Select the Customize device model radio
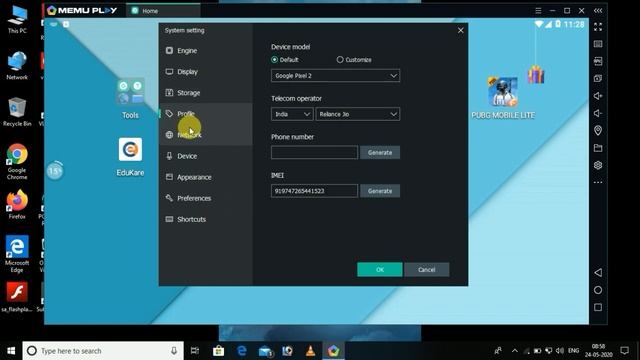640x360 pixels. (340, 60)
